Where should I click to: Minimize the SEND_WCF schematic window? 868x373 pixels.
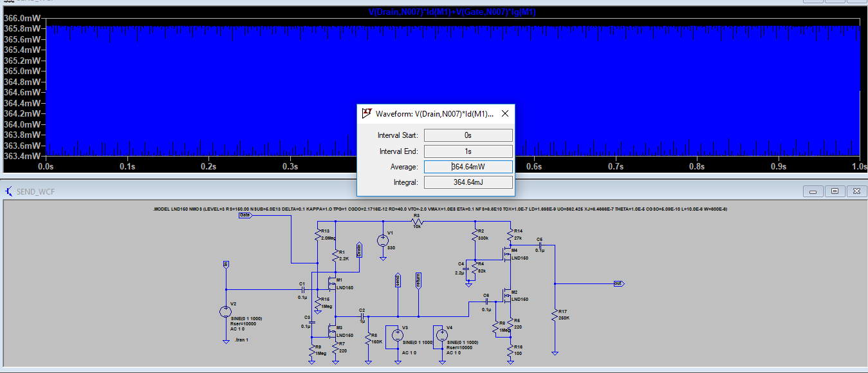(815, 191)
